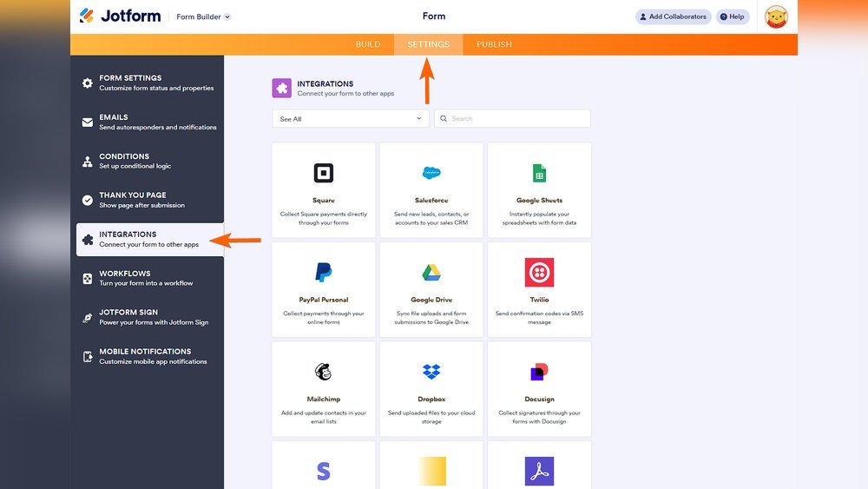Switch to the PUBLISH tab
This screenshot has height=489, width=868.
point(495,44)
